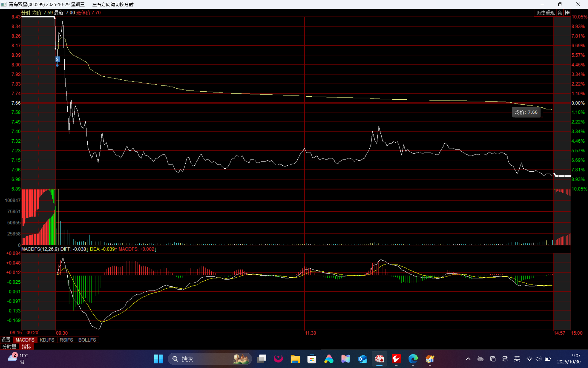Open Windows Start menu

[x=158, y=359]
